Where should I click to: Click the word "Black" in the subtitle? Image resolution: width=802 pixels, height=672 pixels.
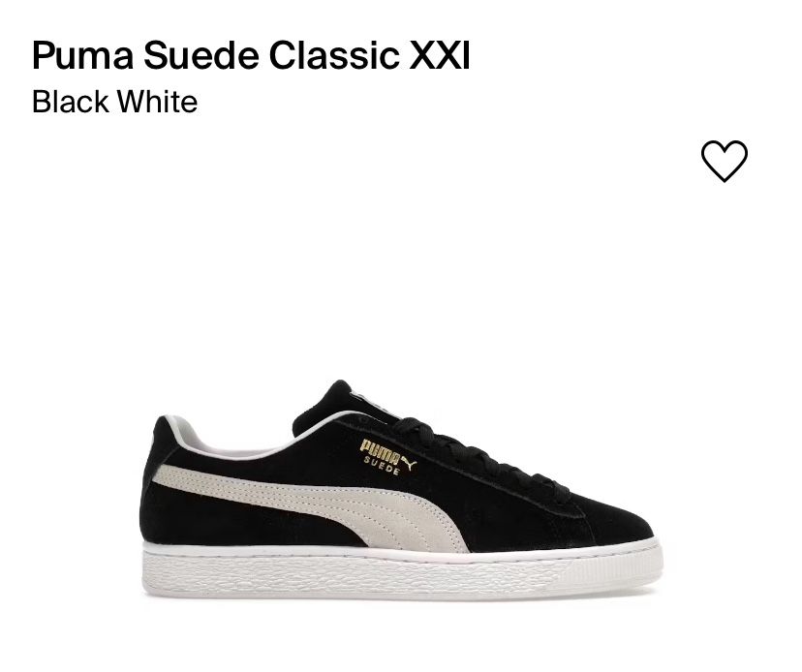tap(70, 102)
